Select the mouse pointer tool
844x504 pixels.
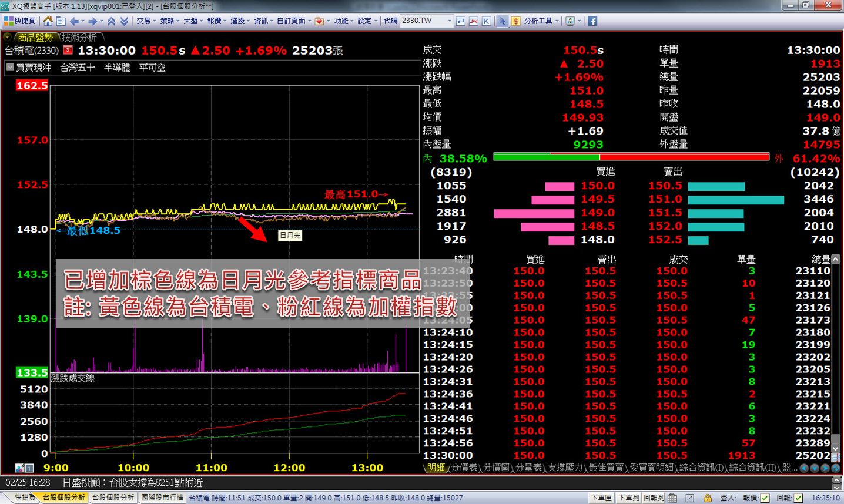point(502,21)
